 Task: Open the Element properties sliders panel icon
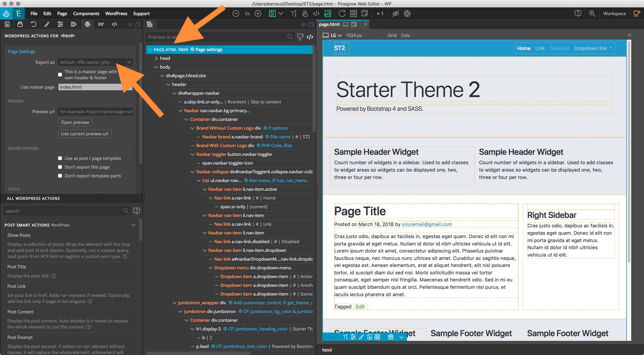(x=60, y=24)
